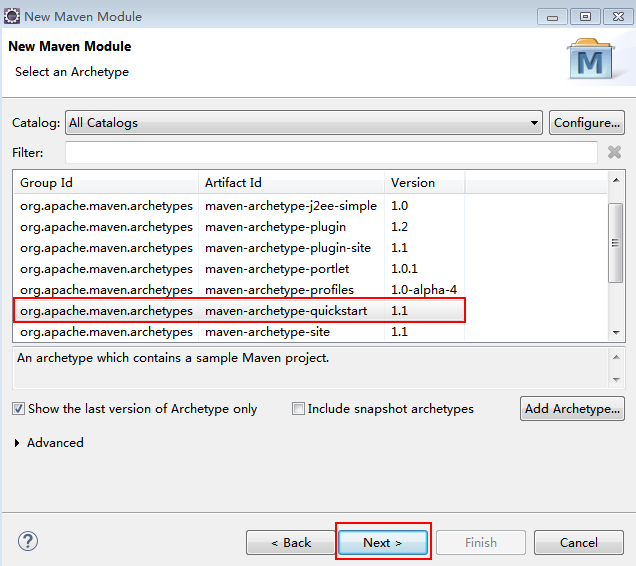Click the Configure... button
Viewport: 636px width, 566px height.
(x=587, y=123)
